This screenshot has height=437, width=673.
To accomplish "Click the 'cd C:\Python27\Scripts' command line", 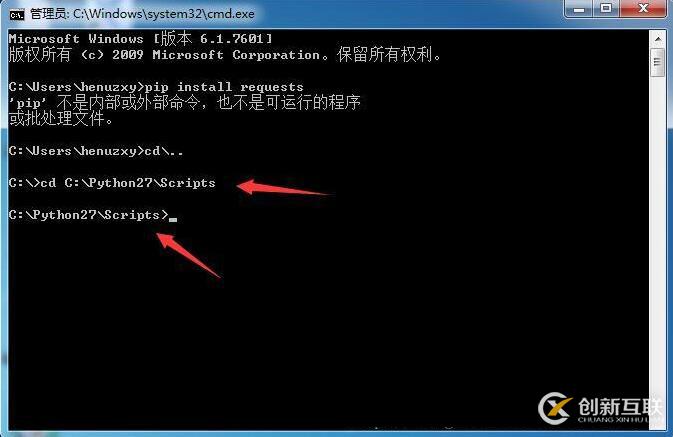I will tap(112, 183).
